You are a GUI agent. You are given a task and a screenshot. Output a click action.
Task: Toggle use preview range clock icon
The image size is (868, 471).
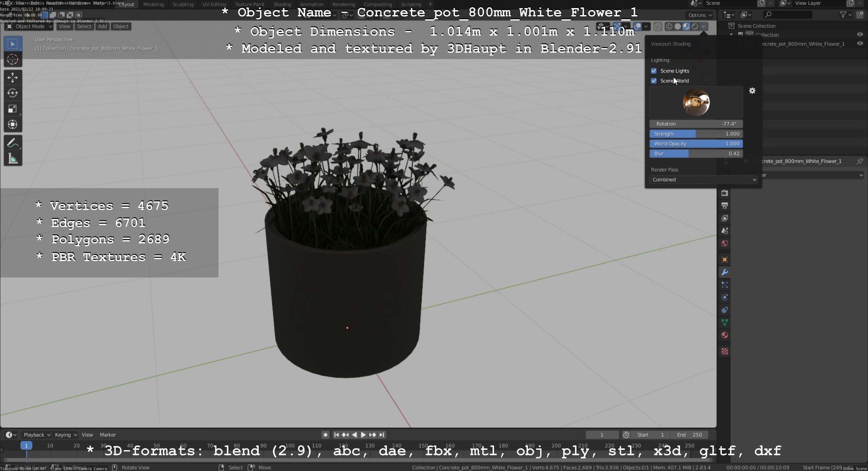click(x=626, y=435)
